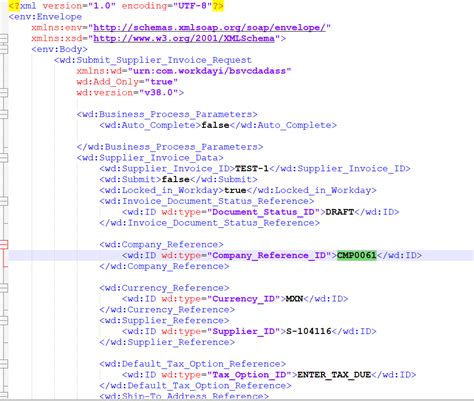Click the closing </wd:Default_Tax_Option_Reference> tag
This screenshot has width=474, height=401.
195,386
